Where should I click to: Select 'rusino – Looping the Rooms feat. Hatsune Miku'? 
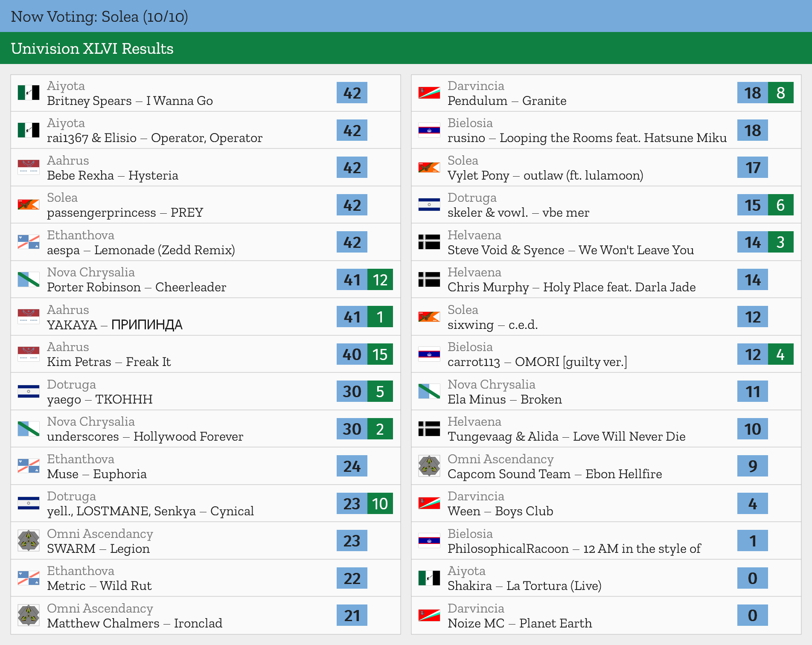[x=587, y=138]
